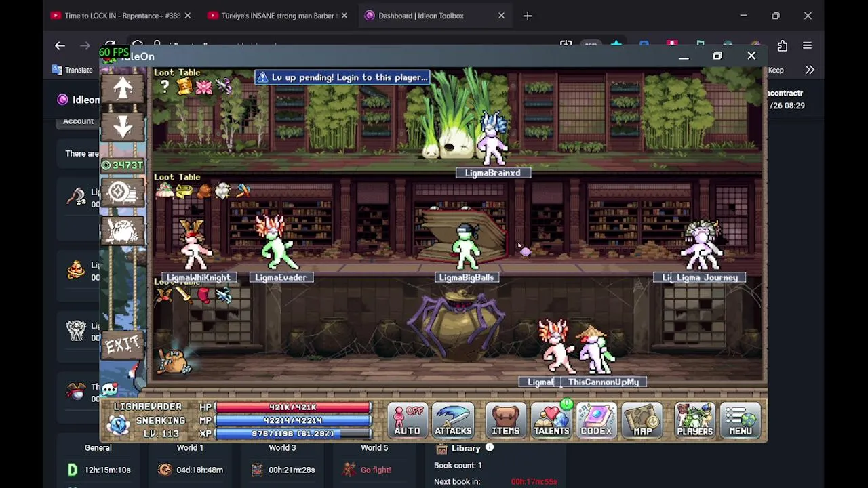This screenshot has height=488, width=868.
Task: Click the chat speech bubble icon
Action: pos(111,389)
